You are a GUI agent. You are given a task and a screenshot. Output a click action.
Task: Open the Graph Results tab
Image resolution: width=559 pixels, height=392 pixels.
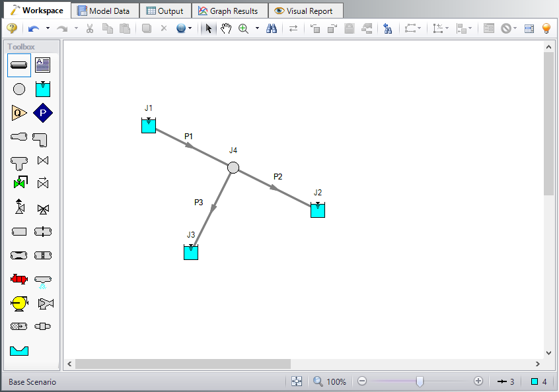coord(229,11)
